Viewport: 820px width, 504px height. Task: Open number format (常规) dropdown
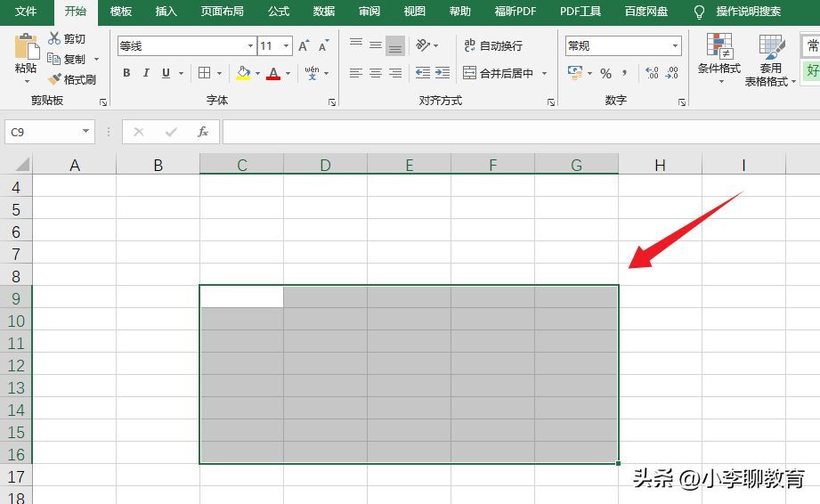675,46
